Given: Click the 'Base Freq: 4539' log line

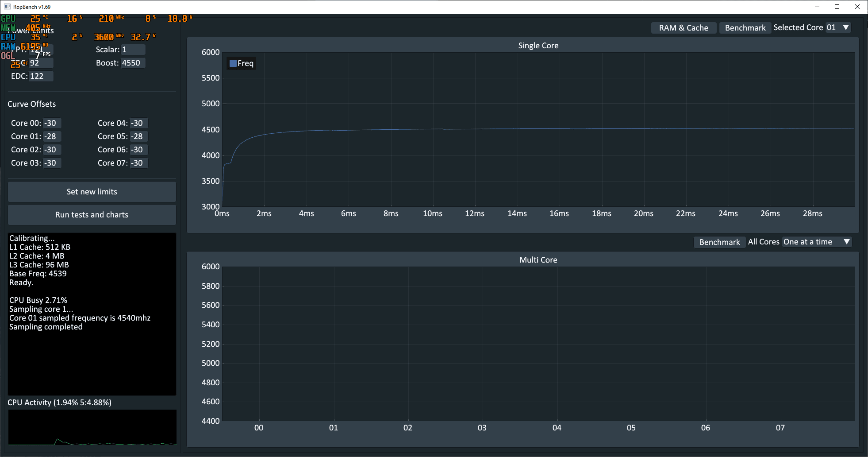Looking at the screenshot, I should tap(38, 274).
